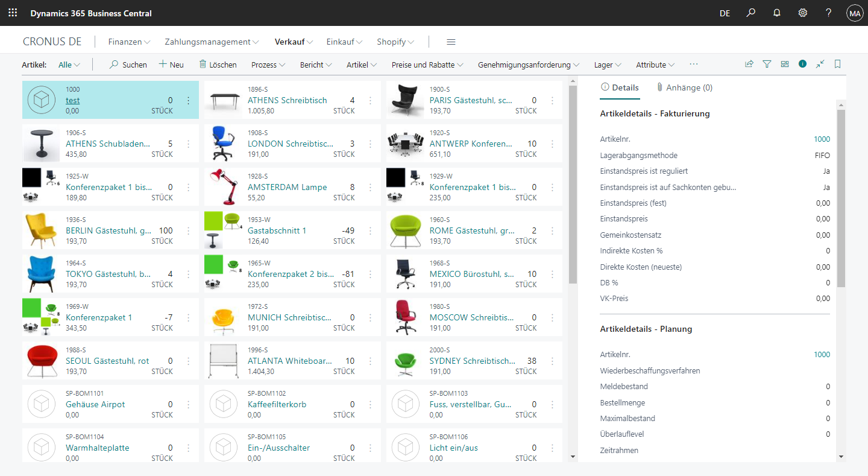The width and height of the screenshot is (868, 476).
Task: Click the share icon in the toolbar
Action: click(749, 64)
